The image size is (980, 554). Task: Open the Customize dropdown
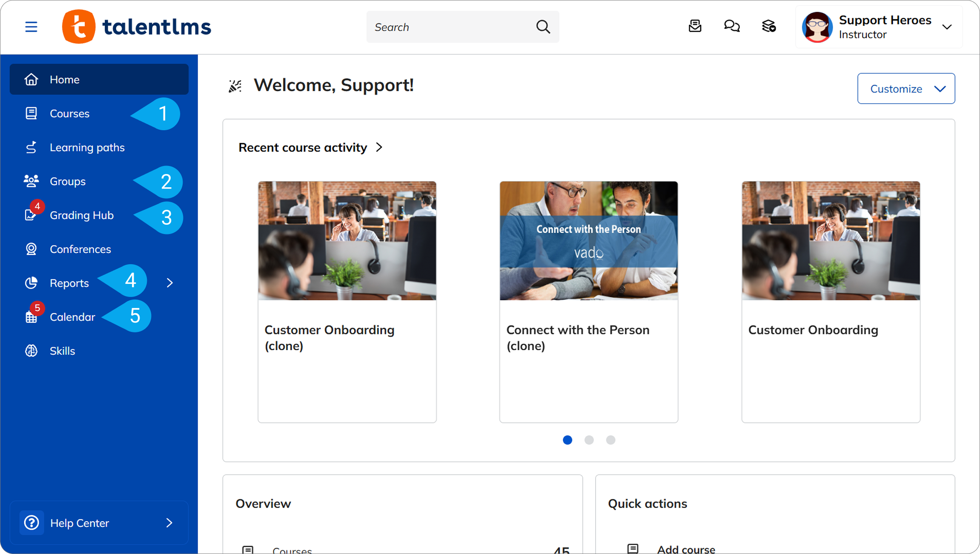[x=906, y=89]
